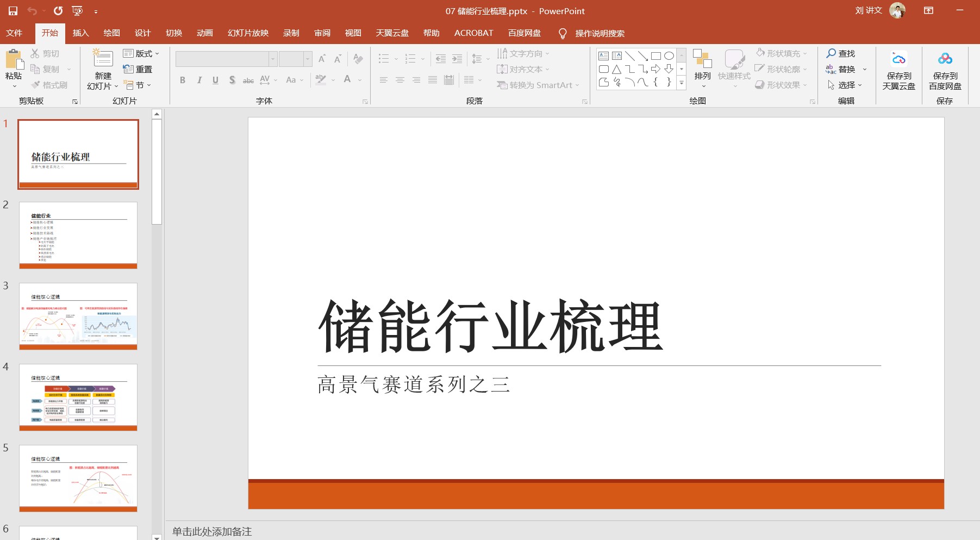This screenshot has width=980, height=540.
Task: Click the Increase Font Size icon
Action: pyautogui.click(x=322, y=59)
